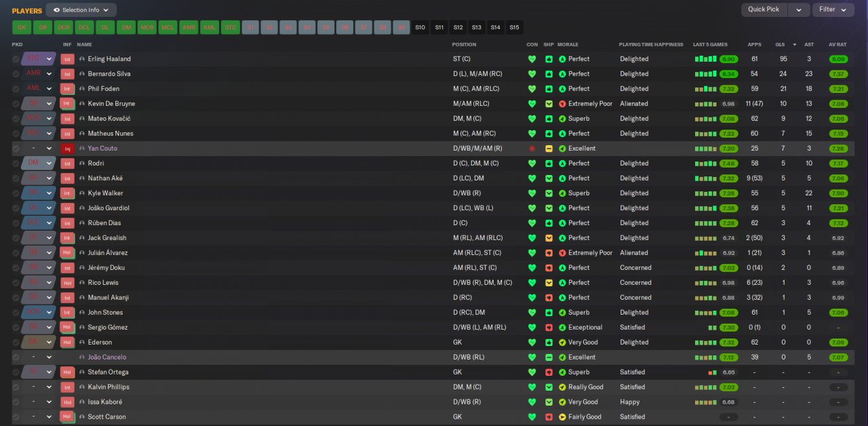The width and height of the screenshot is (868, 426).
Task: Open Erling Haaland's STC position dropdown
Action: click(x=39, y=59)
